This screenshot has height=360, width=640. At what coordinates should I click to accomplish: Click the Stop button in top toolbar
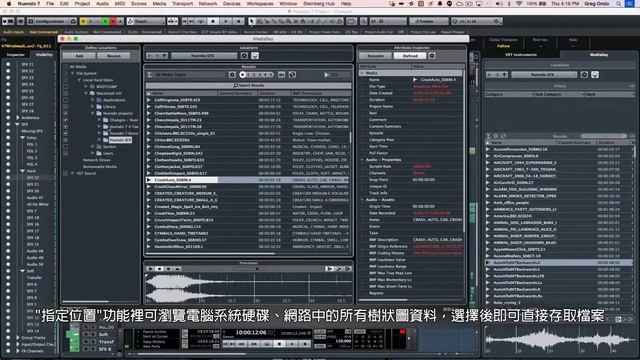point(213,21)
